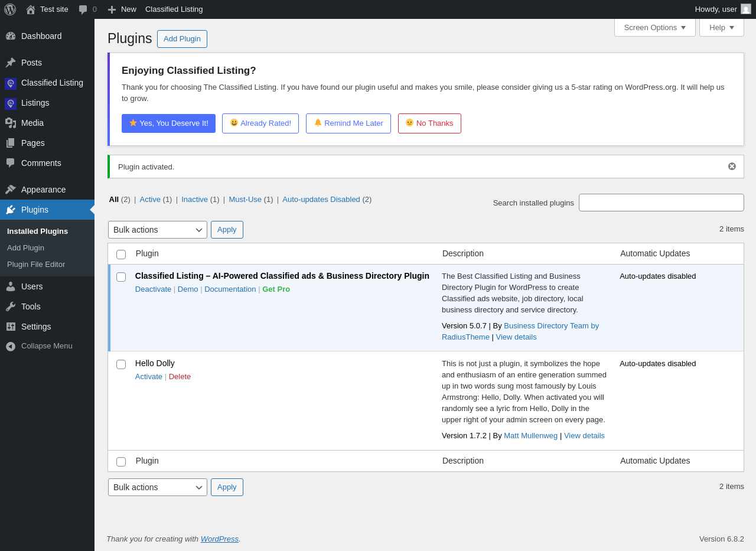Click the Users sidebar icon

11,286
